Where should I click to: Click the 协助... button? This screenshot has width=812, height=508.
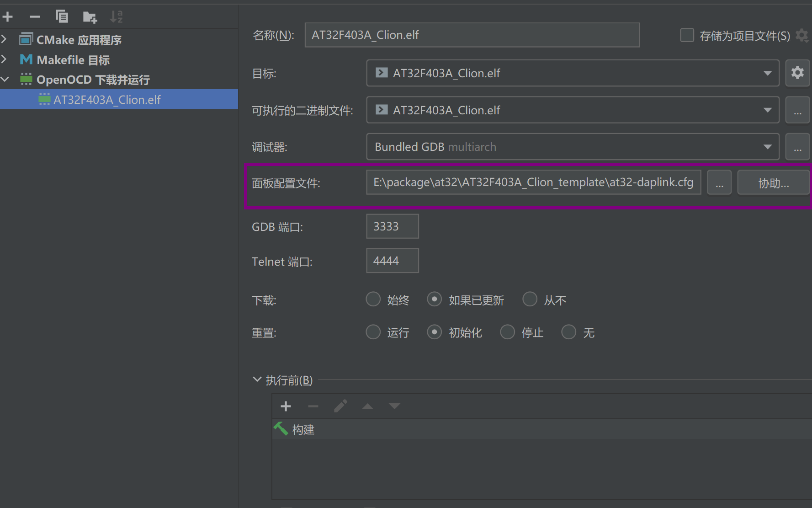774,182
